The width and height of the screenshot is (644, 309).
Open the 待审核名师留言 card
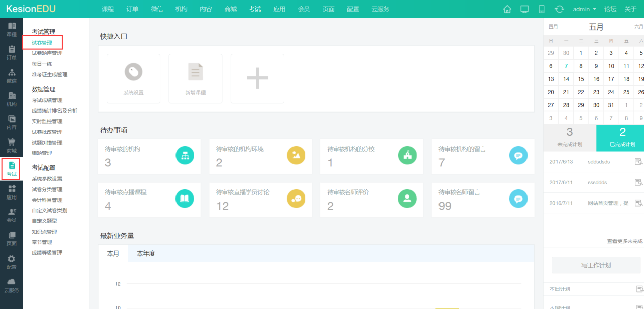click(483, 199)
